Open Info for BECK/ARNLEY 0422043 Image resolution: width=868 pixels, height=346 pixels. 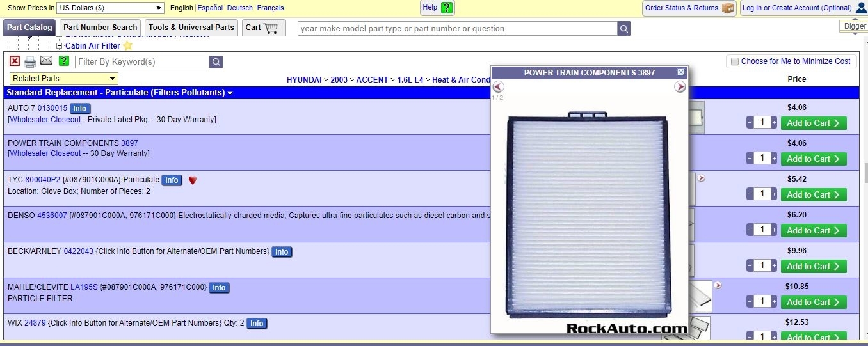(x=282, y=252)
